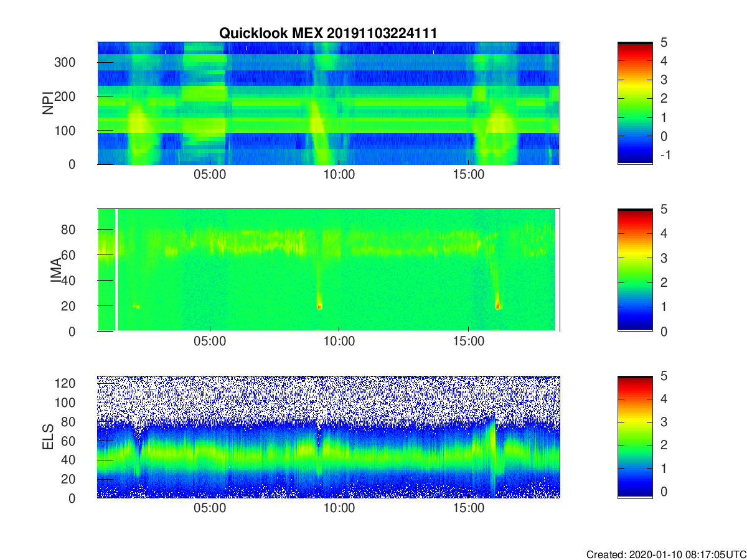Click the 05:00 tick under the IMA plot
Viewport: 747px width, 560px height.
pos(210,341)
